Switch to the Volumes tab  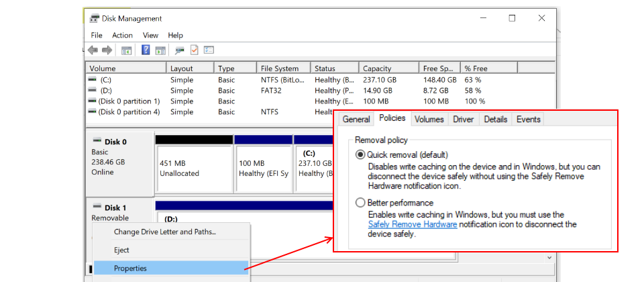[x=429, y=120]
